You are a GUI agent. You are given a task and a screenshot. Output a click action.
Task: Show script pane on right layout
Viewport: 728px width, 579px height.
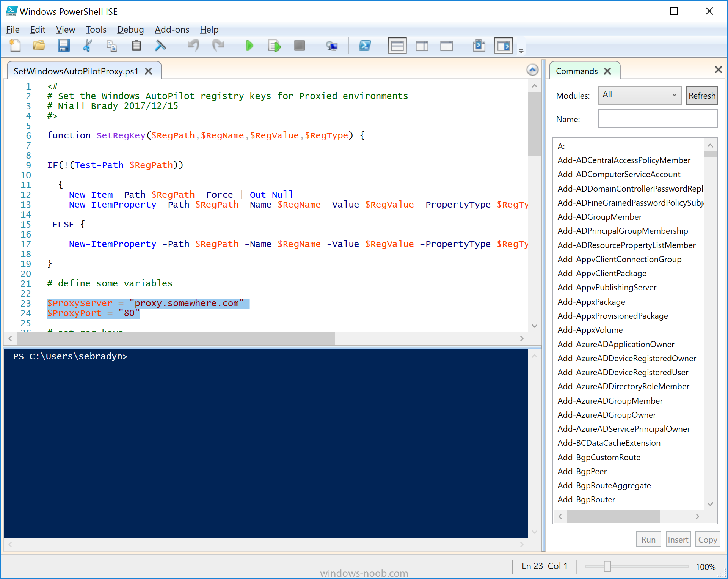pos(422,46)
